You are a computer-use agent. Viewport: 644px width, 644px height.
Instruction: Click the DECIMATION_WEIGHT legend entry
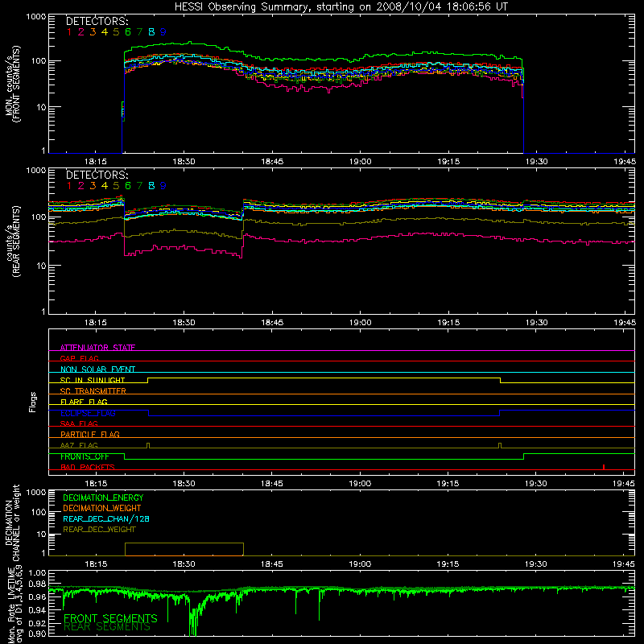[x=102, y=509]
